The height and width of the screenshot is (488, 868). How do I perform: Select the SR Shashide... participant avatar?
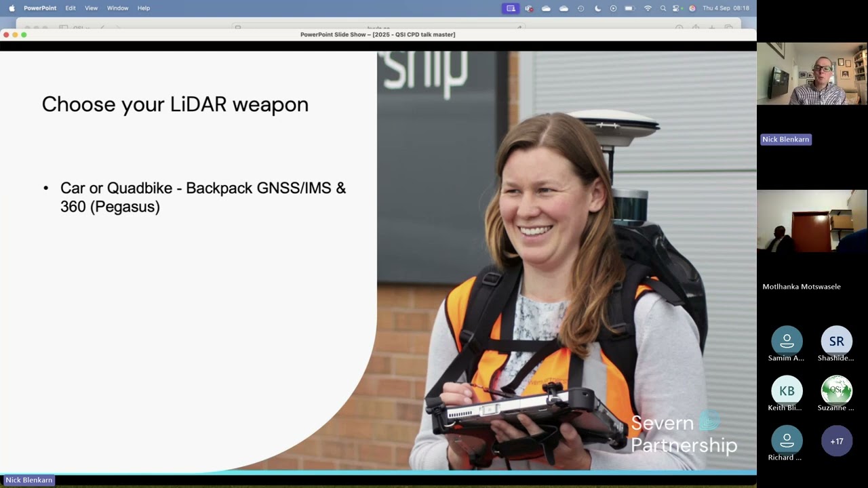[837, 341]
